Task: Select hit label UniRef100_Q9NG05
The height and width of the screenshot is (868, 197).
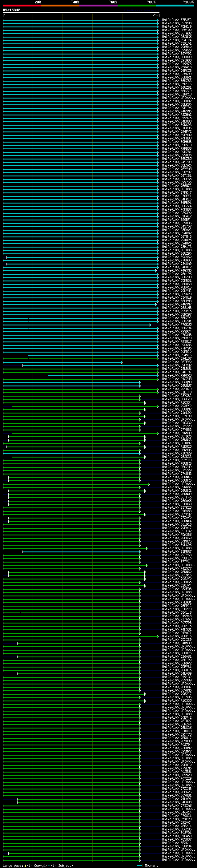Action: tap(177, 487)
